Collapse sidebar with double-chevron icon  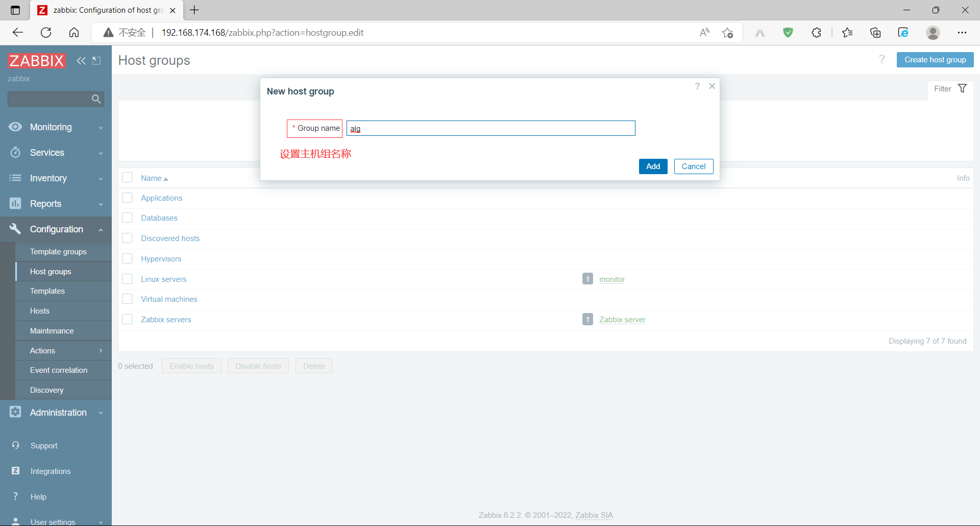pos(81,61)
